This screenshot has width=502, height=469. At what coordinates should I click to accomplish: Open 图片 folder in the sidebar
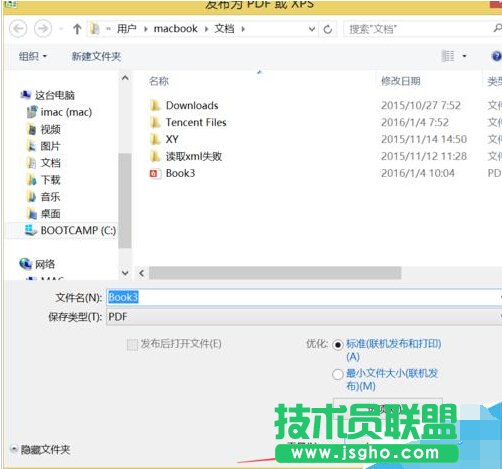tap(50, 146)
